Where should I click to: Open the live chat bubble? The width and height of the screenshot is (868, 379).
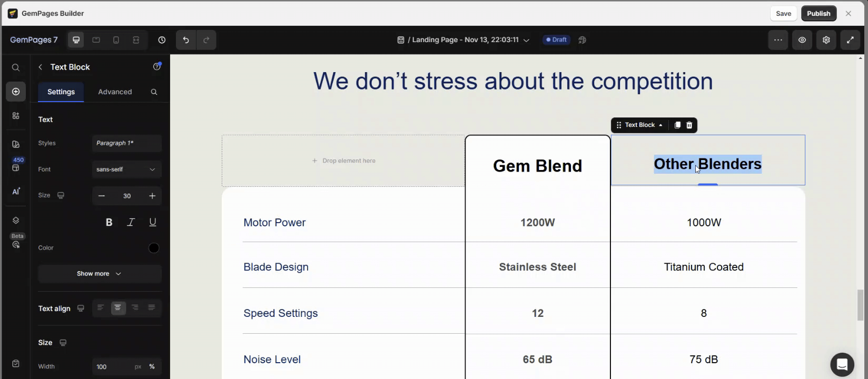[x=842, y=364]
